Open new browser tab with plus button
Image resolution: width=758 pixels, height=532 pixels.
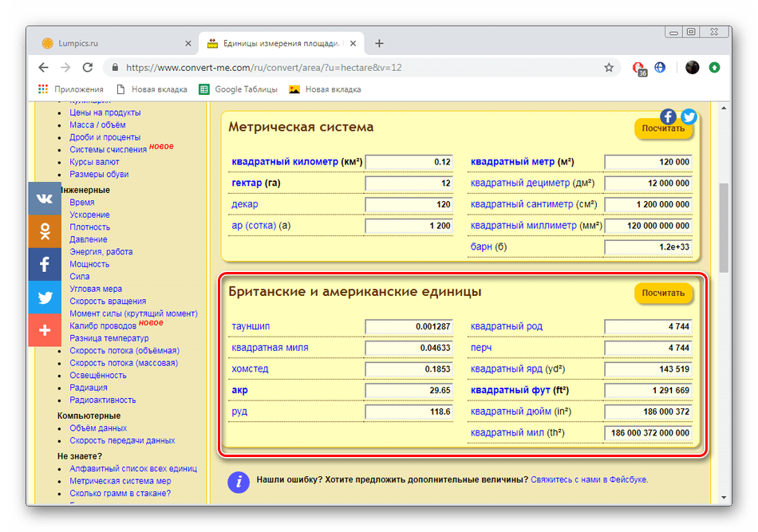point(379,43)
